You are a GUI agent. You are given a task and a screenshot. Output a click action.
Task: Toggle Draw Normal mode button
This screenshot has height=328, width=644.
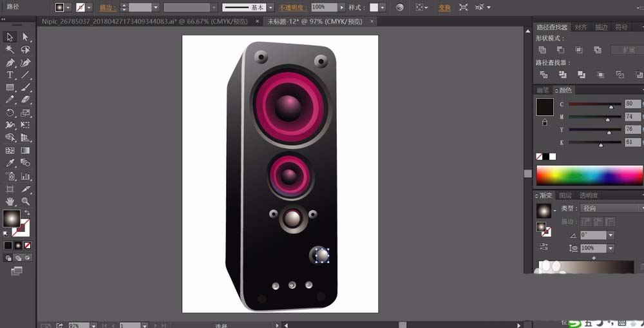click(8, 258)
